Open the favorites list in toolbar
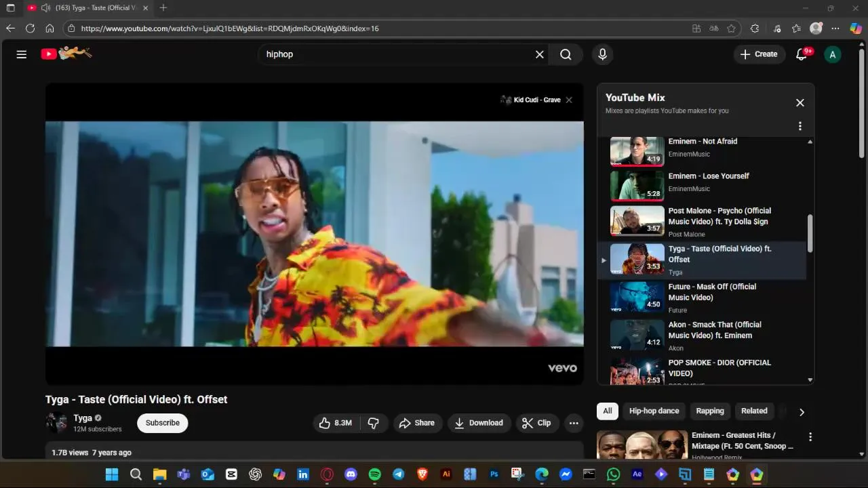 [x=796, y=28]
